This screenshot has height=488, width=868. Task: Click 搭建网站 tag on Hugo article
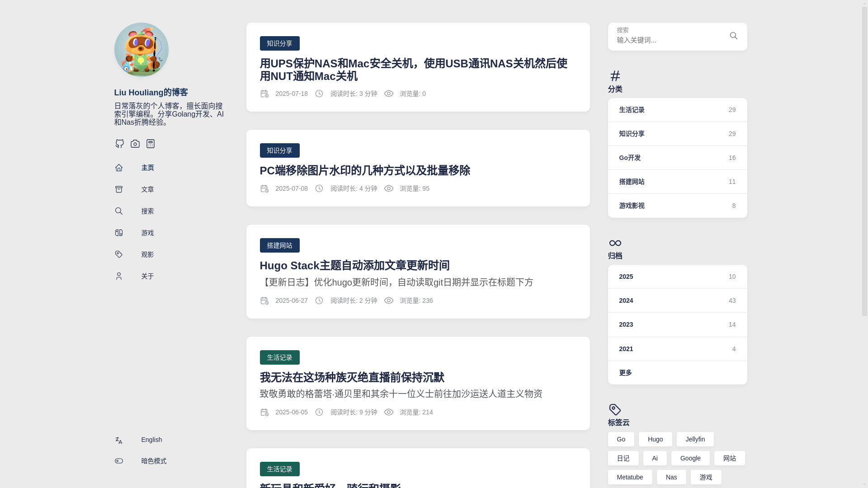(x=279, y=245)
